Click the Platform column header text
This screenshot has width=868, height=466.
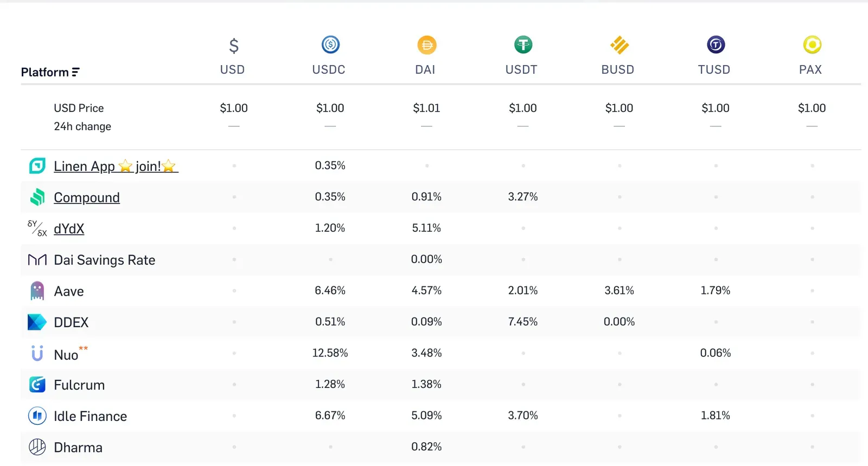(45, 72)
